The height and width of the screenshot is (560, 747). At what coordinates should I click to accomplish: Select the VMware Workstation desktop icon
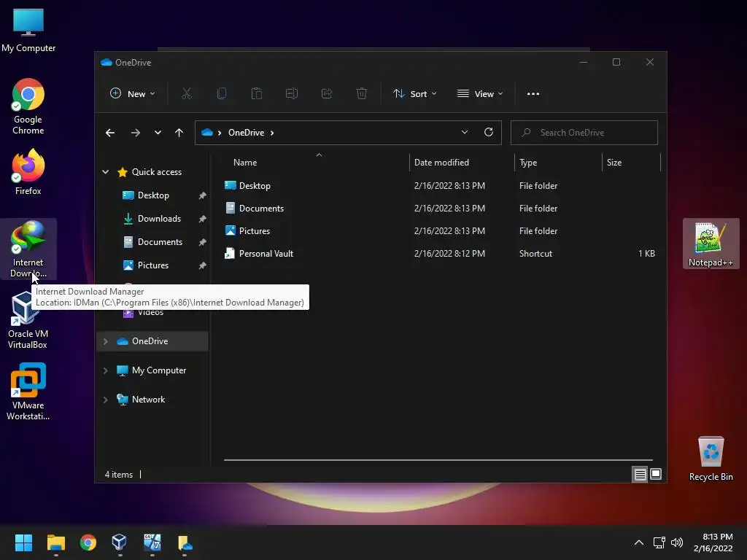[28, 392]
